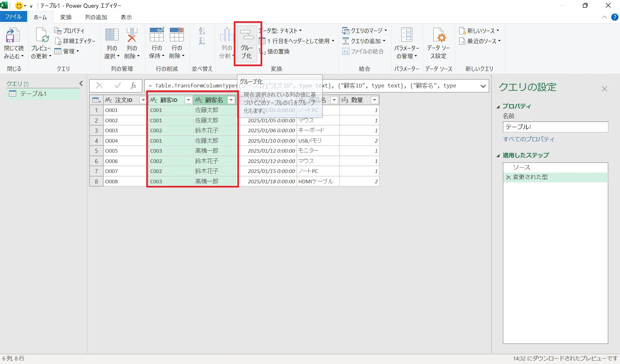Sort ascending with the A-Z icon

click(x=202, y=31)
